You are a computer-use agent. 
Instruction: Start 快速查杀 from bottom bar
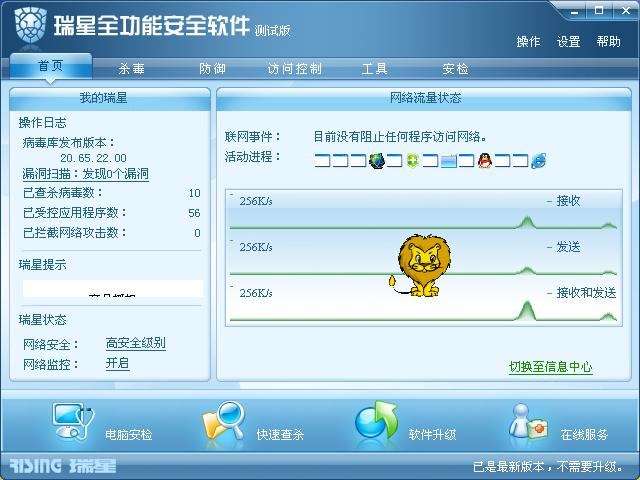pyautogui.click(x=280, y=435)
